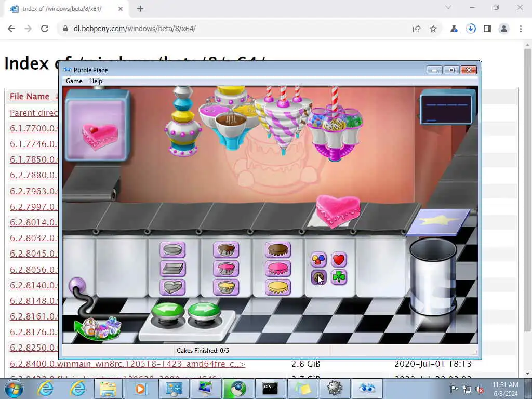
Task: Click the Cakes Finished: 0/5 status text
Action: (203, 351)
